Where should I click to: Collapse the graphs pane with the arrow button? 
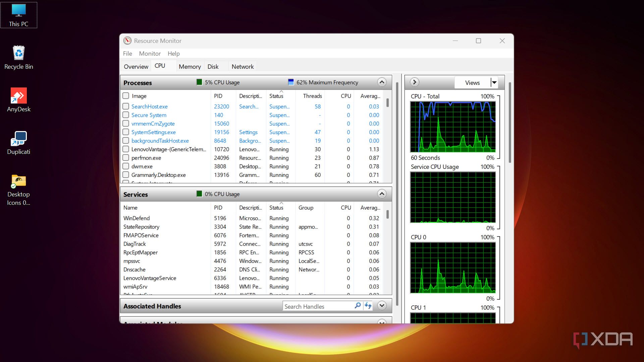[415, 82]
